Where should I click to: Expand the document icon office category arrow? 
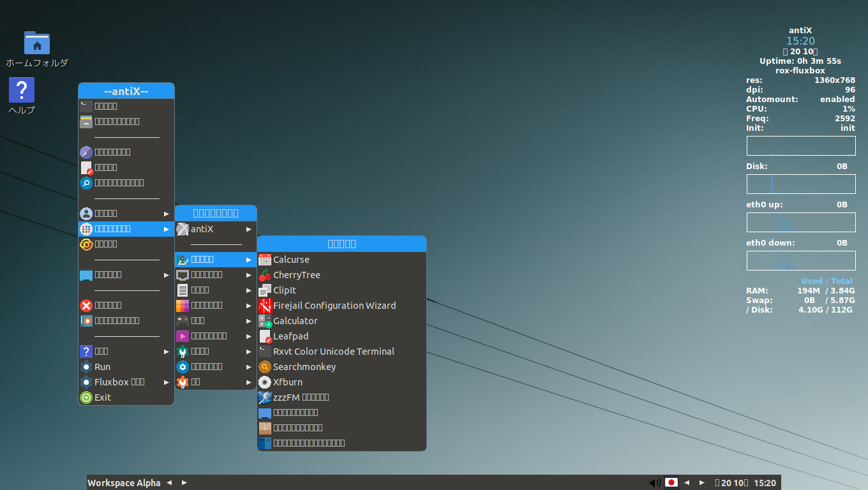[x=249, y=290]
